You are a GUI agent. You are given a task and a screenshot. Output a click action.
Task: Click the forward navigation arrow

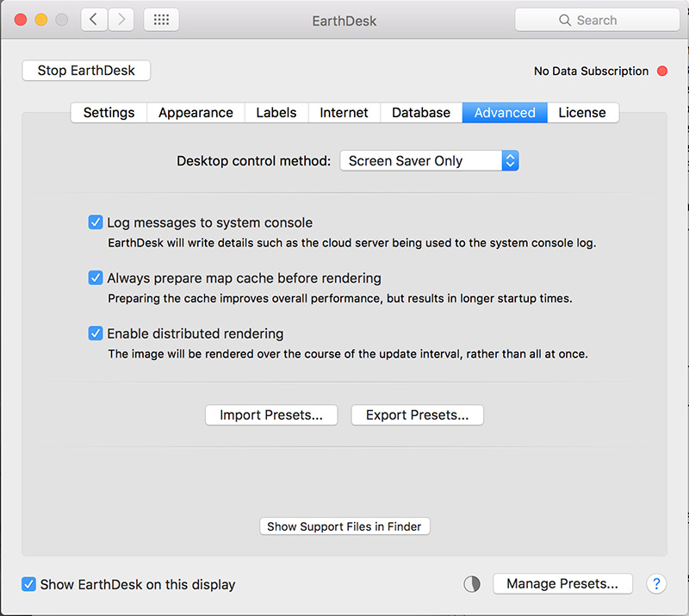click(121, 20)
